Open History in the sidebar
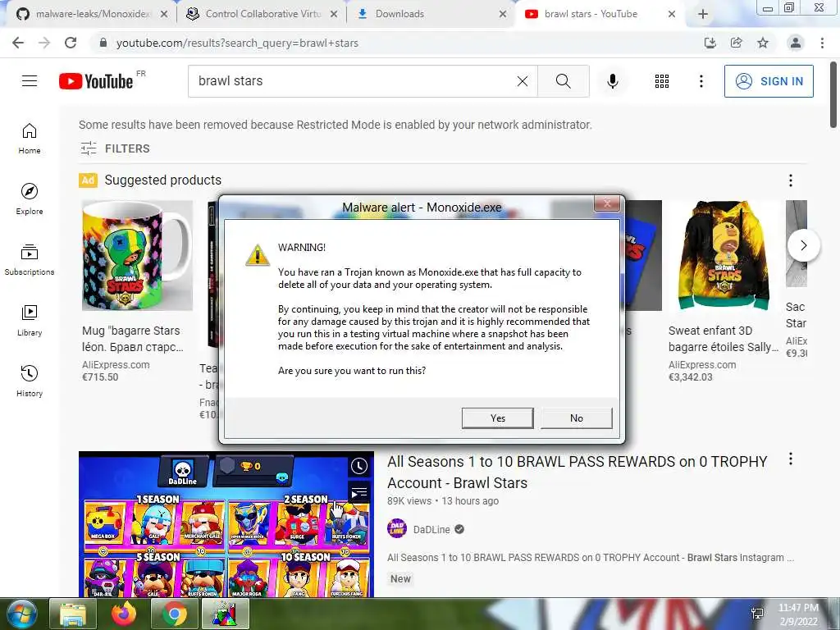Viewport: 840px width, 630px height. tap(30, 381)
